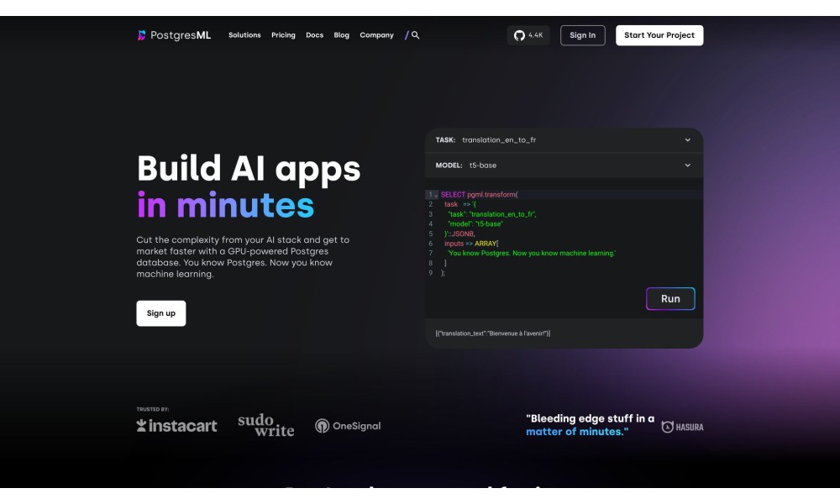Click Start Your Project button
This screenshot has height=504, width=840.
pos(659,35)
